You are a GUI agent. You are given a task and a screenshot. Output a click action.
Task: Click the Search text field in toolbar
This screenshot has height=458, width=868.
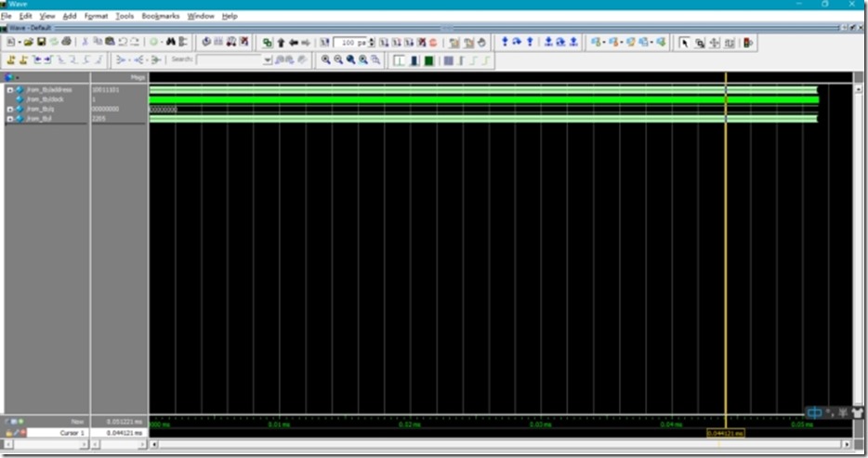(x=230, y=59)
